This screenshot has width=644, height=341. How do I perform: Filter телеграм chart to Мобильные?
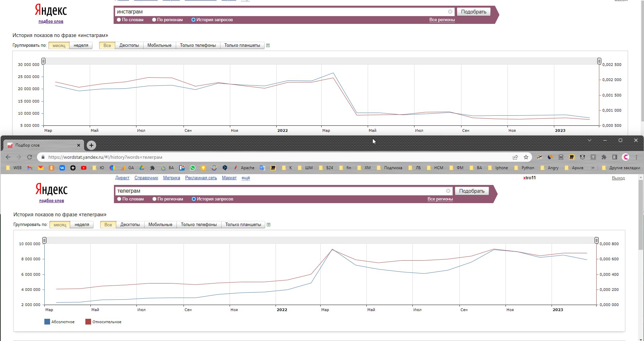tap(160, 225)
